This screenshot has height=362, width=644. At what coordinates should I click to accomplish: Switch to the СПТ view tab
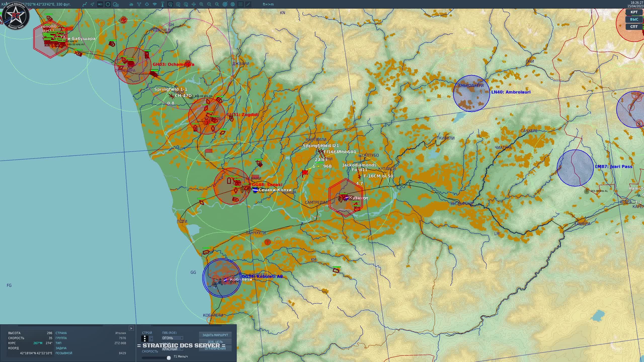point(634,27)
